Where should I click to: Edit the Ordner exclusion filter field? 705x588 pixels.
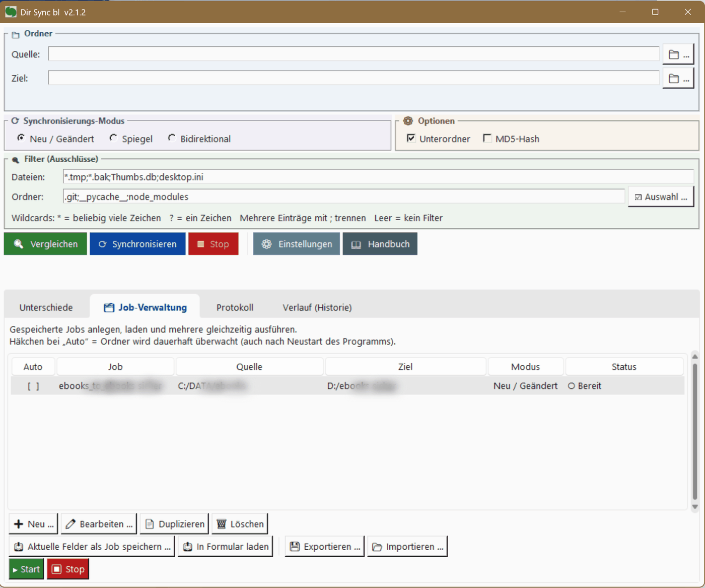pyautogui.click(x=344, y=197)
